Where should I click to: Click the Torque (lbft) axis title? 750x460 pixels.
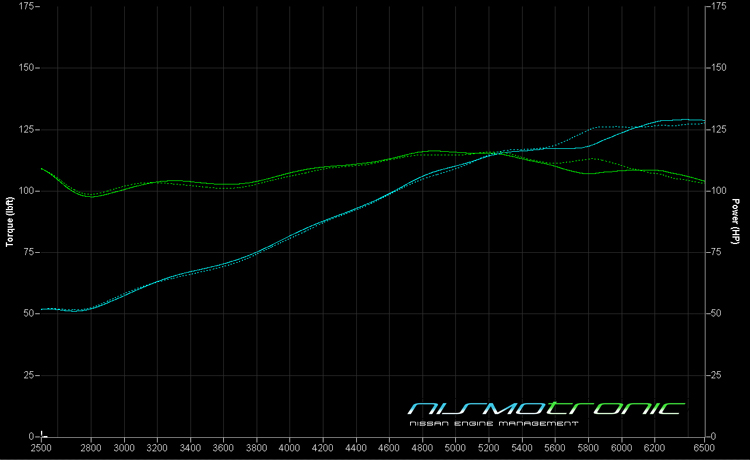(x=8, y=222)
